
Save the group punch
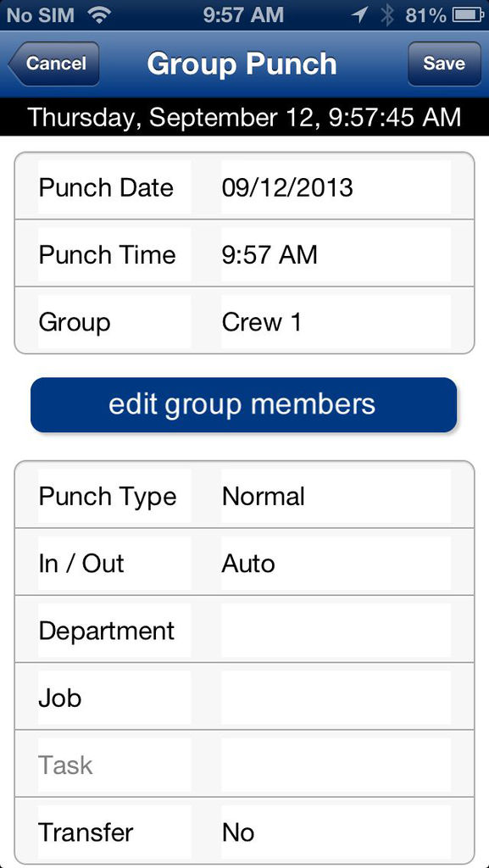point(444,64)
